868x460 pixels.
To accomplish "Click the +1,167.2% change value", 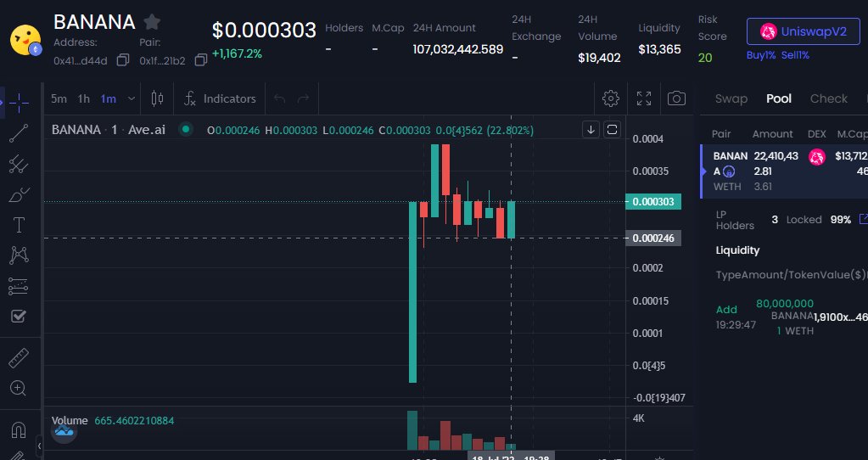I will pos(237,54).
